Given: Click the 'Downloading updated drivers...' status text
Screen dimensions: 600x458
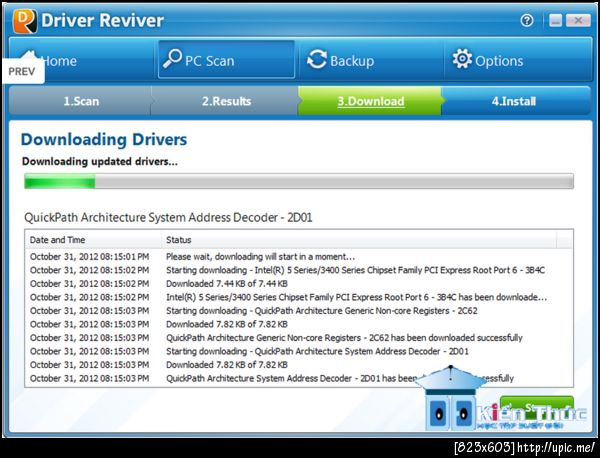Looking at the screenshot, I should click(x=100, y=161).
